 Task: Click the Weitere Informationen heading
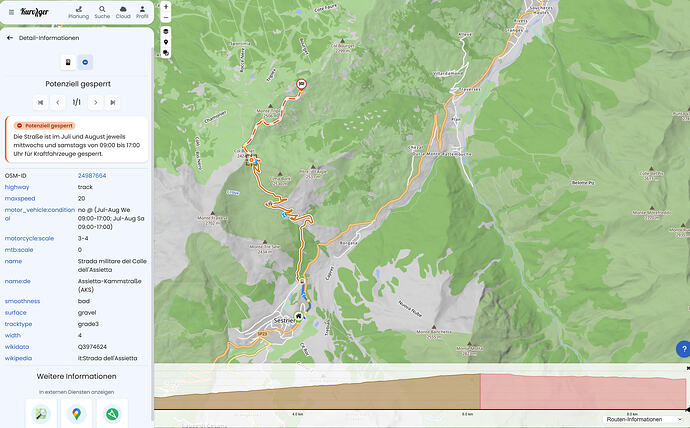[x=77, y=376]
